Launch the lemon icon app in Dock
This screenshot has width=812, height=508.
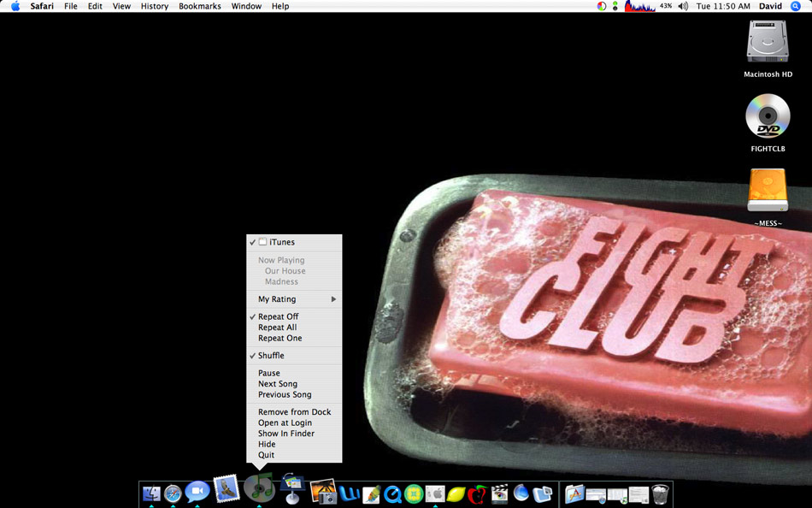point(456,493)
